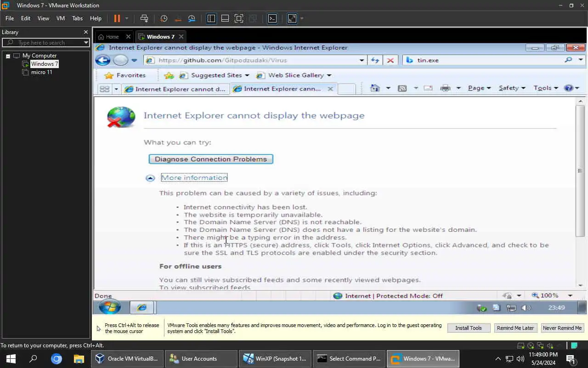Switch to first IE error tab
This screenshot has height=368, width=588.
[x=175, y=89]
